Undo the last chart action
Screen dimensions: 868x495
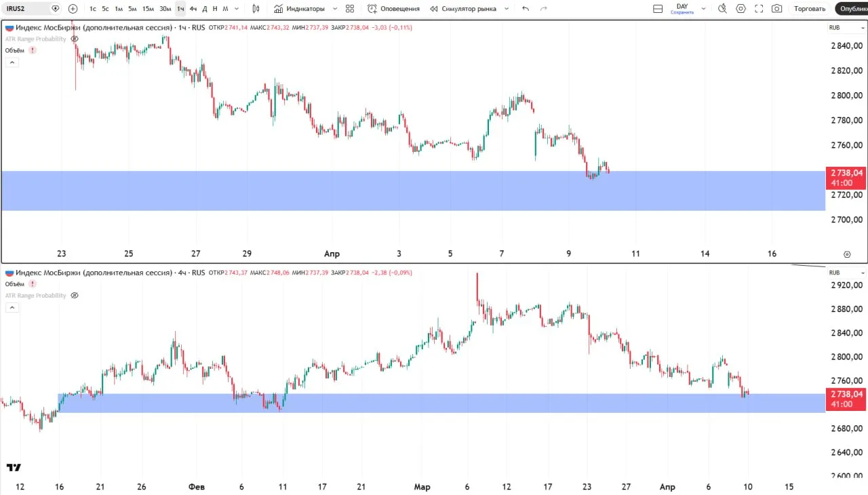(x=526, y=9)
